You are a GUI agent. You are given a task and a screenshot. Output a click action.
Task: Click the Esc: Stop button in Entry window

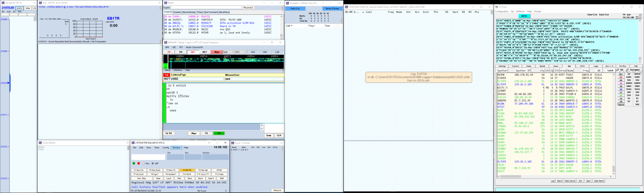pyautogui.click(x=142, y=179)
